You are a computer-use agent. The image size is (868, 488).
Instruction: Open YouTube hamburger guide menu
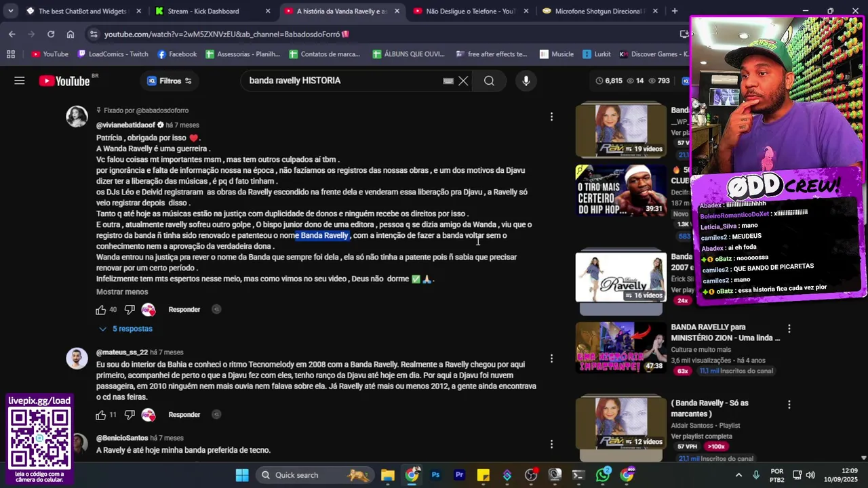click(x=20, y=81)
